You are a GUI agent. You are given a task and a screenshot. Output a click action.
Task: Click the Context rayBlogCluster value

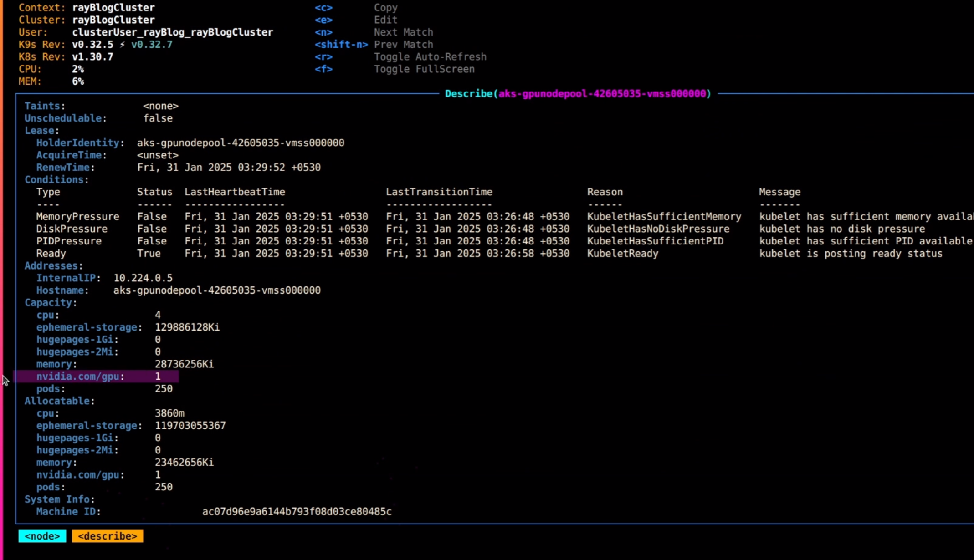(113, 8)
